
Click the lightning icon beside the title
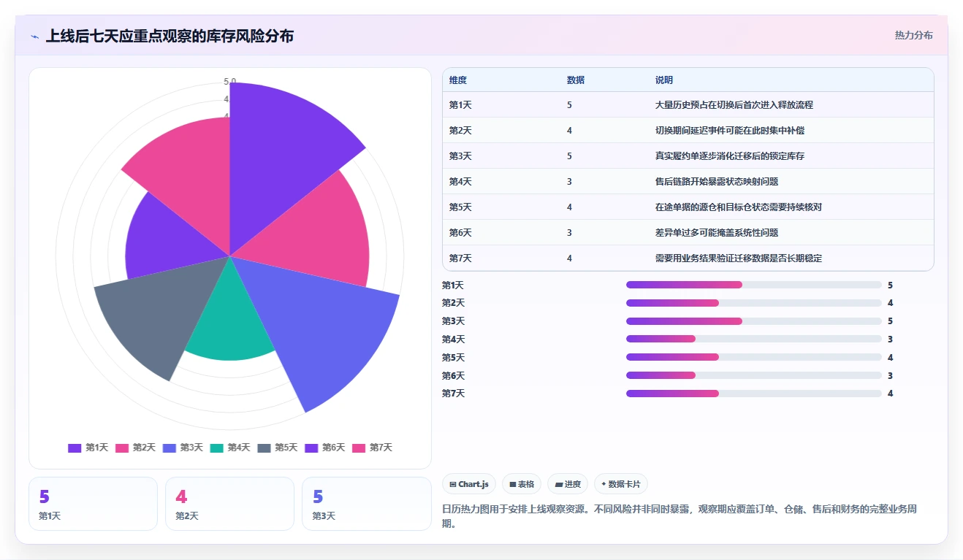(x=35, y=37)
